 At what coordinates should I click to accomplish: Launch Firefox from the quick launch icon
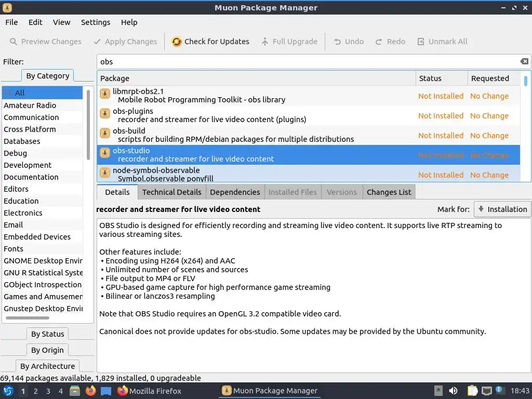pos(90,391)
